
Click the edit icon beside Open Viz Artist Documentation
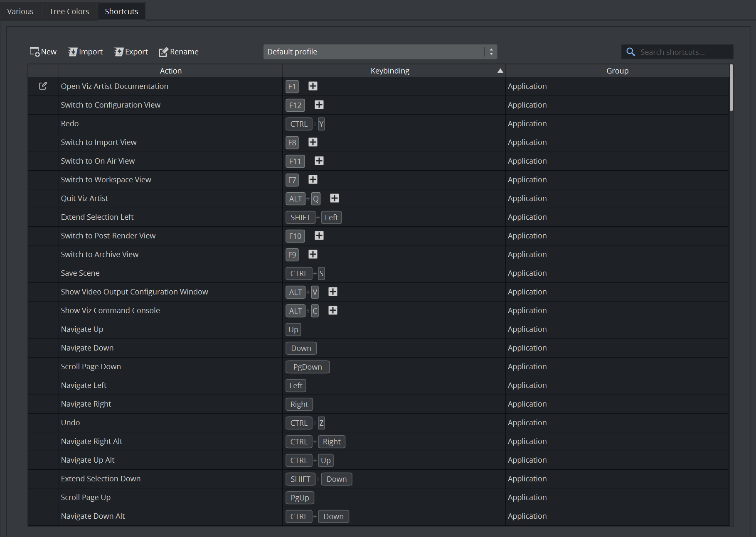coord(43,86)
